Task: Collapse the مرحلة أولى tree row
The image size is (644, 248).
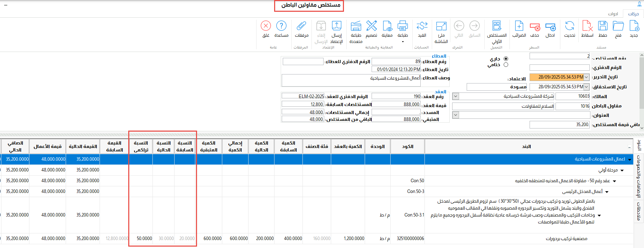Action: pyautogui.click(x=622, y=170)
